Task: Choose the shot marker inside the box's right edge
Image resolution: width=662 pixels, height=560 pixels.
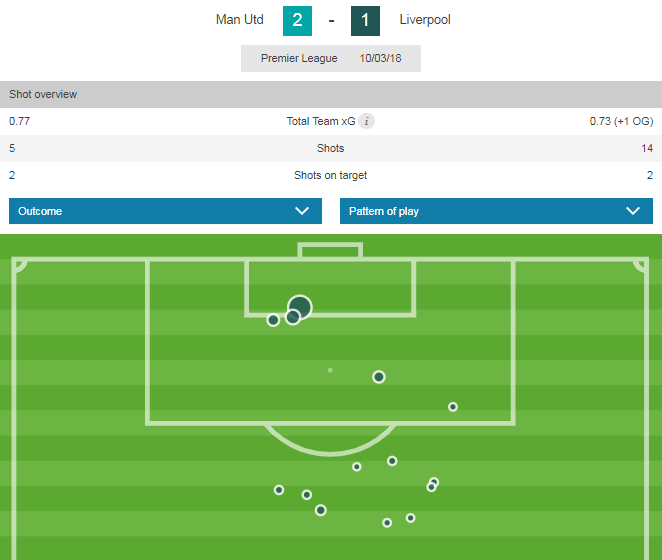Action: [x=453, y=407]
